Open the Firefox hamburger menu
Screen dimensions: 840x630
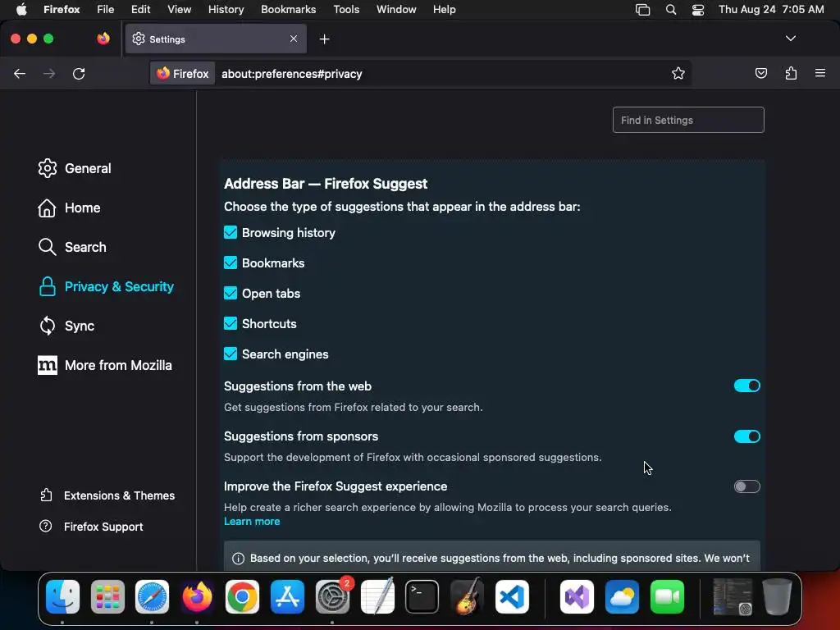pyautogui.click(x=820, y=73)
